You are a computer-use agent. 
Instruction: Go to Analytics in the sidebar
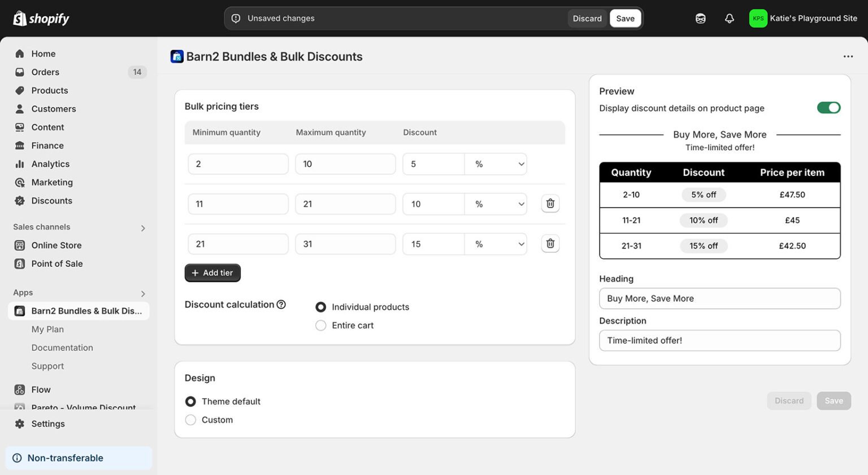click(50, 163)
